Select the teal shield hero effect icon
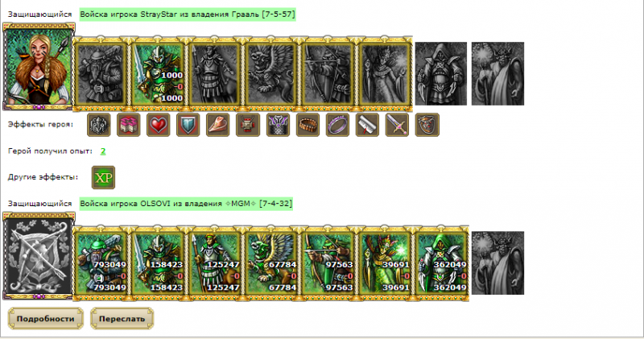Screen dimensions: 644x339 (188, 125)
